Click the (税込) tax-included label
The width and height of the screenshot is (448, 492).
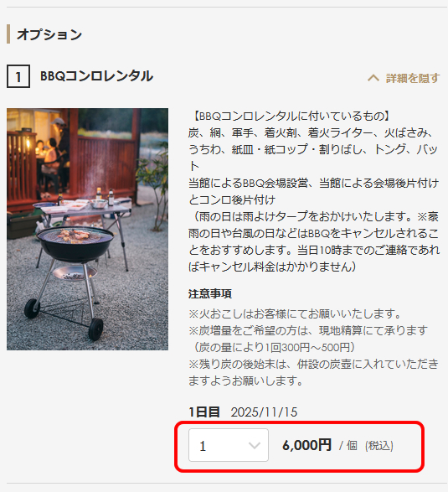tap(379, 446)
